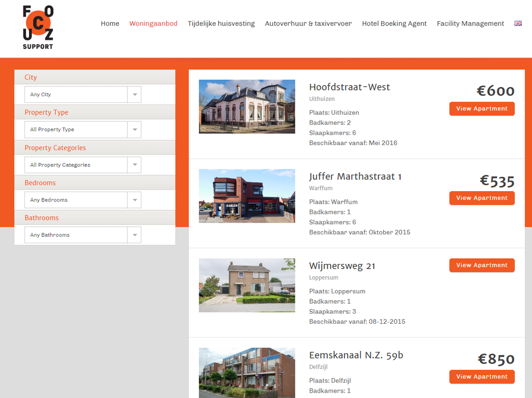532x398 pixels.
Task: Open the Any Bathrooms dropdown
Action: [83, 235]
